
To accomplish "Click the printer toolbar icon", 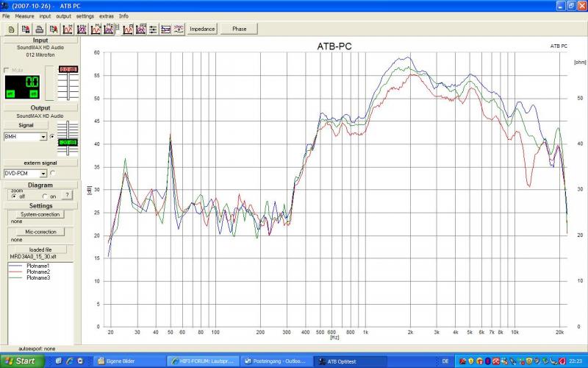I will [x=40, y=29].
